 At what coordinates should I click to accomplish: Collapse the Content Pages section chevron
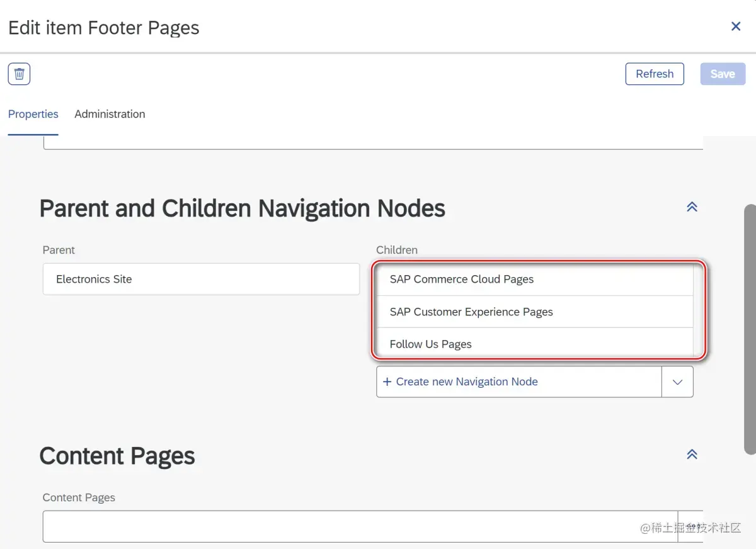tap(692, 455)
